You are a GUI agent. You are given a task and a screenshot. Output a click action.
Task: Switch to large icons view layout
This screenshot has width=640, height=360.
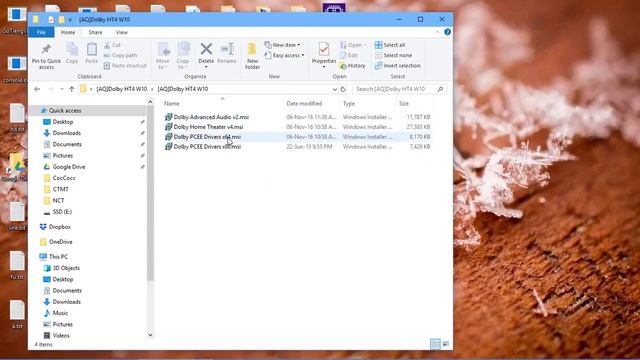click(446, 344)
